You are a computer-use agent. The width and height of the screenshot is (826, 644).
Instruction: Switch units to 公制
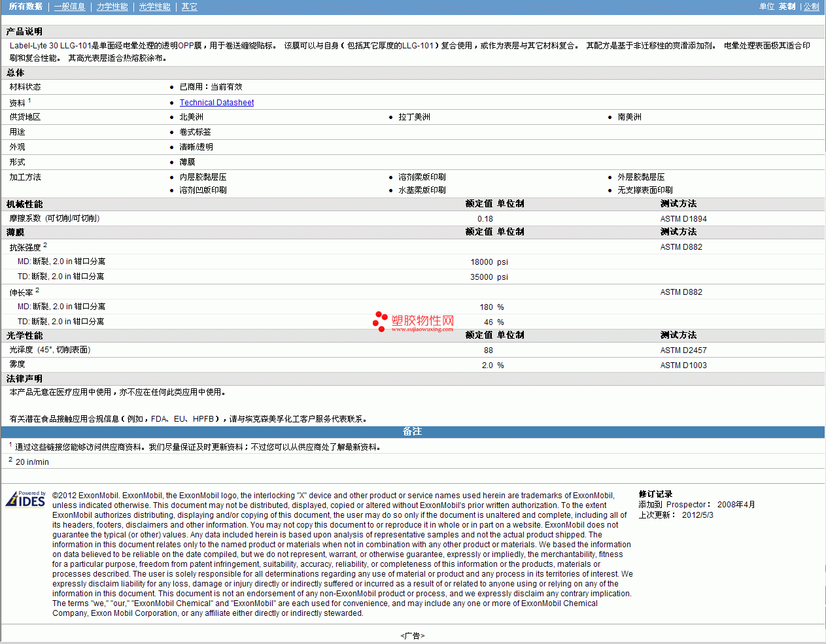[x=811, y=7]
